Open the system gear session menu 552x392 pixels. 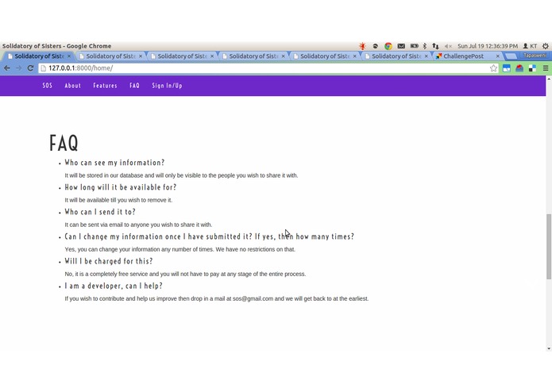click(x=546, y=46)
